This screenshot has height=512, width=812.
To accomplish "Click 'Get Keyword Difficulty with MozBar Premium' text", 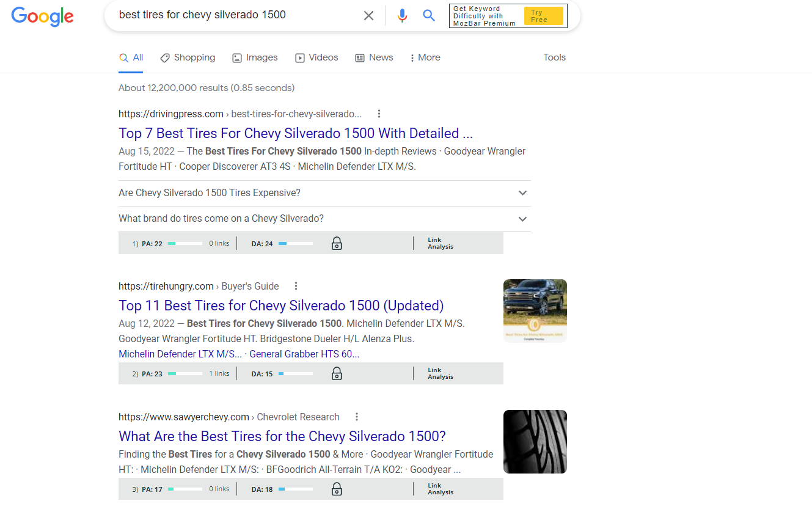I will (485, 16).
